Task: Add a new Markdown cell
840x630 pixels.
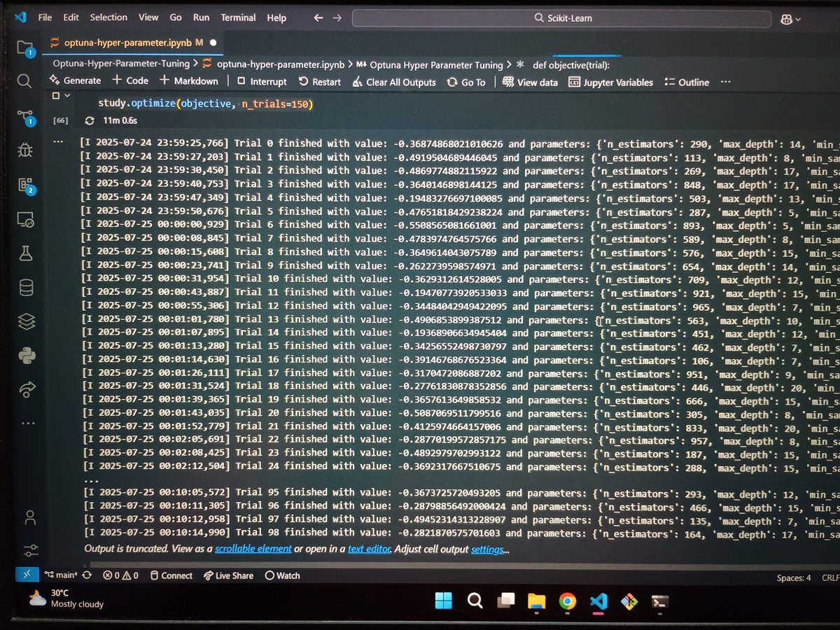Action: pyautogui.click(x=189, y=81)
